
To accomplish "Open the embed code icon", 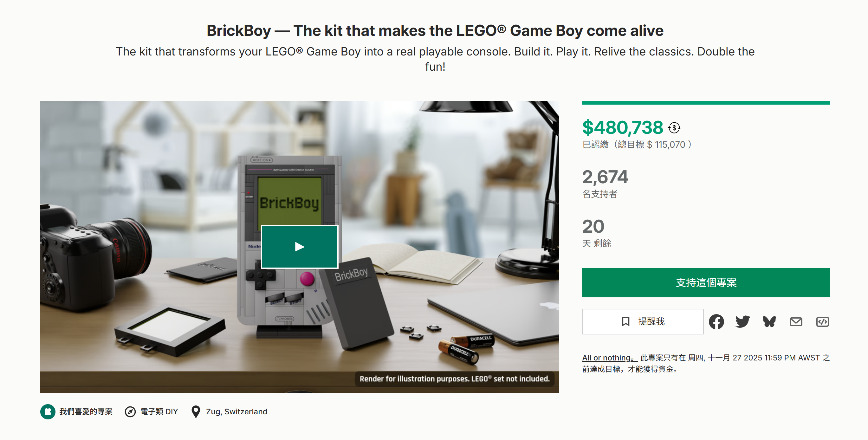I will pos(823,322).
